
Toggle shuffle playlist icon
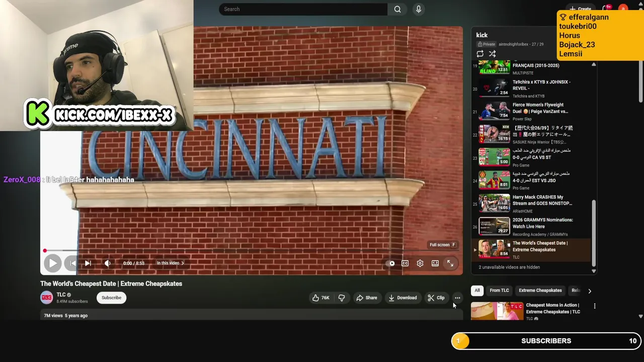click(492, 54)
